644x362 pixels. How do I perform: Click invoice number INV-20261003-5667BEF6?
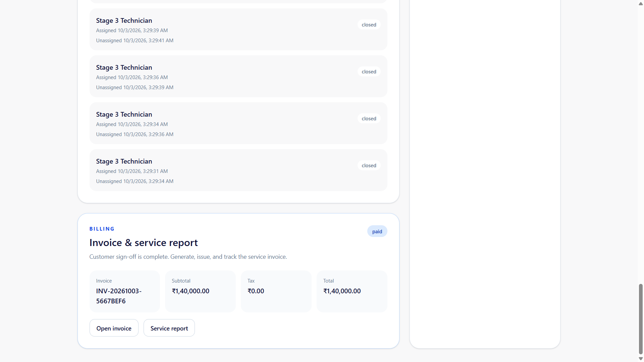(119, 296)
